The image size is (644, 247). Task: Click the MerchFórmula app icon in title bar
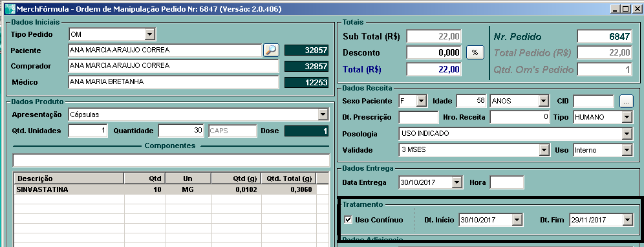tap(8, 8)
